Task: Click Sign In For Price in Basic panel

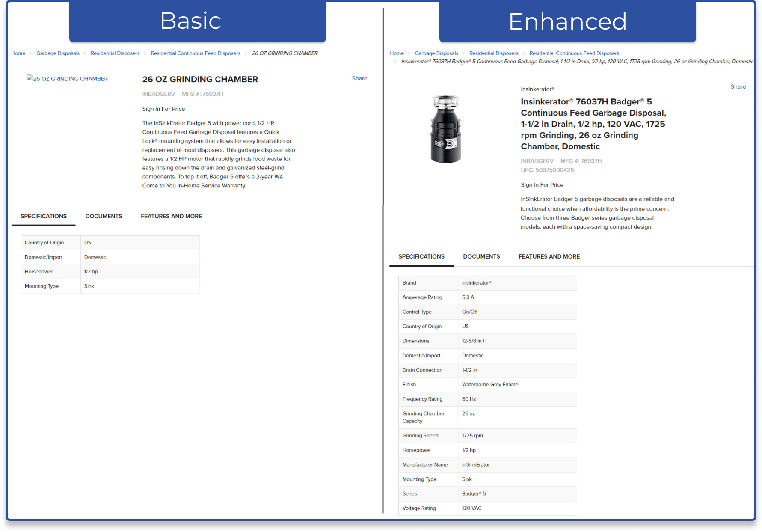Action: tap(163, 109)
